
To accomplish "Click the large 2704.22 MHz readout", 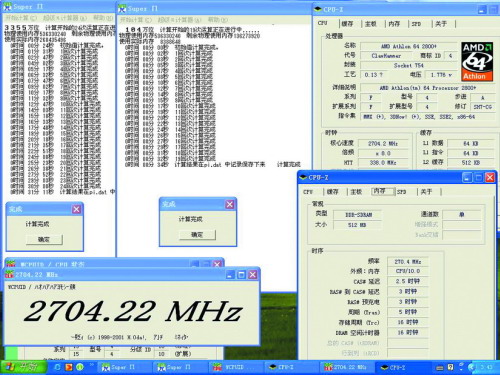I will click(x=133, y=311).
